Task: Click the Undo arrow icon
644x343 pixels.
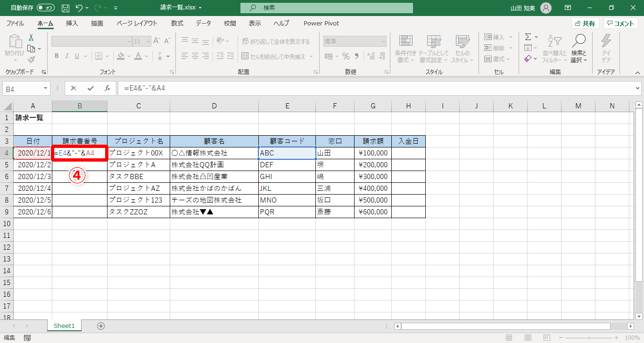Action: 79,8
